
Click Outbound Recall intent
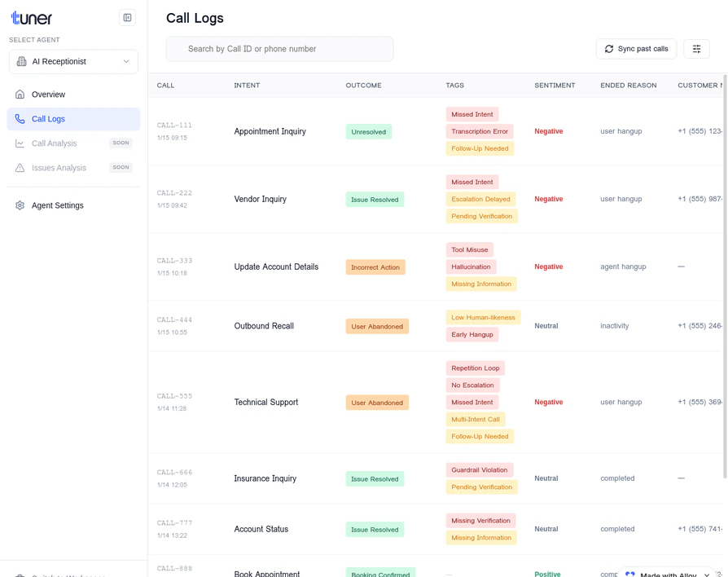click(264, 326)
